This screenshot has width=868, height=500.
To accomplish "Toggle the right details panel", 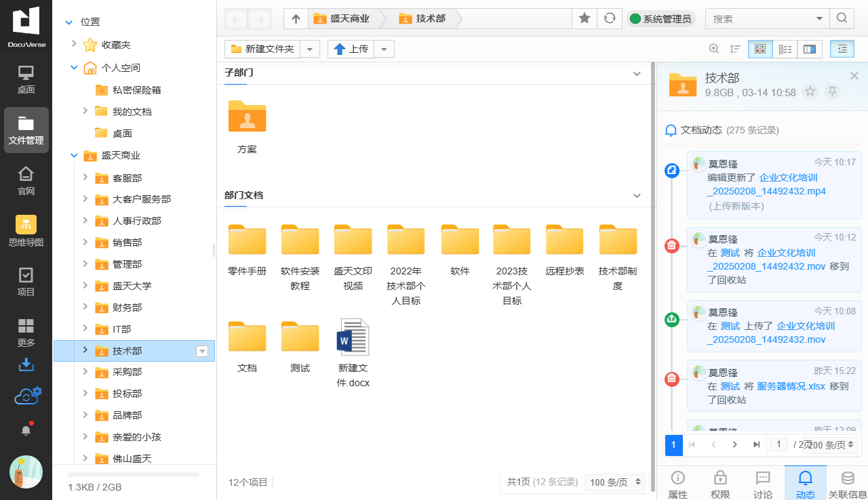I will point(842,49).
